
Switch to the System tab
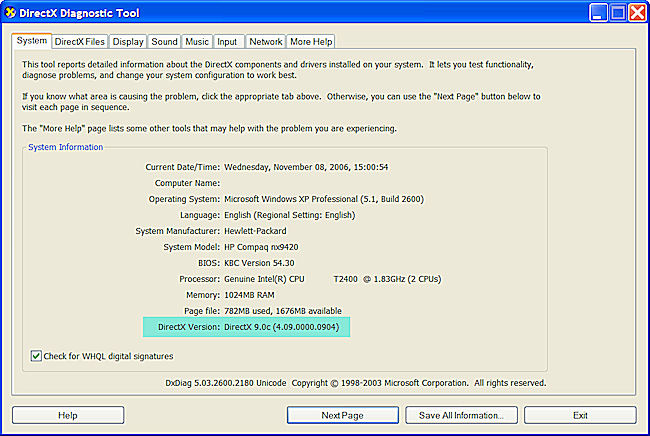pos(32,41)
